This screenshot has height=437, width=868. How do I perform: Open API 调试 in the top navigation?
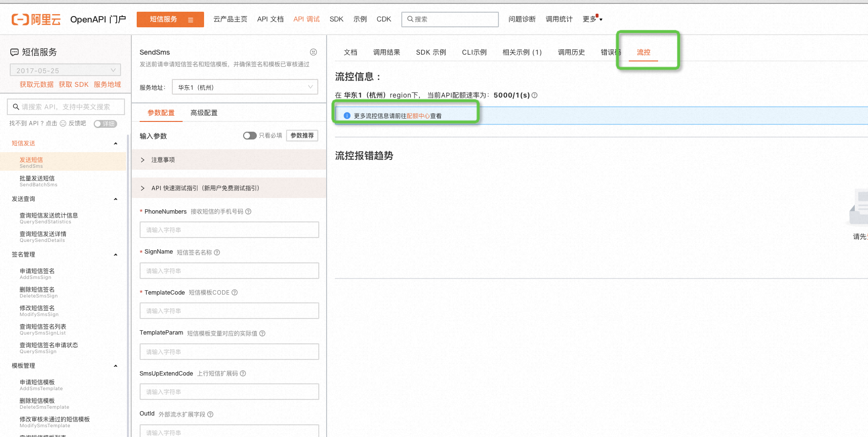click(x=307, y=19)
